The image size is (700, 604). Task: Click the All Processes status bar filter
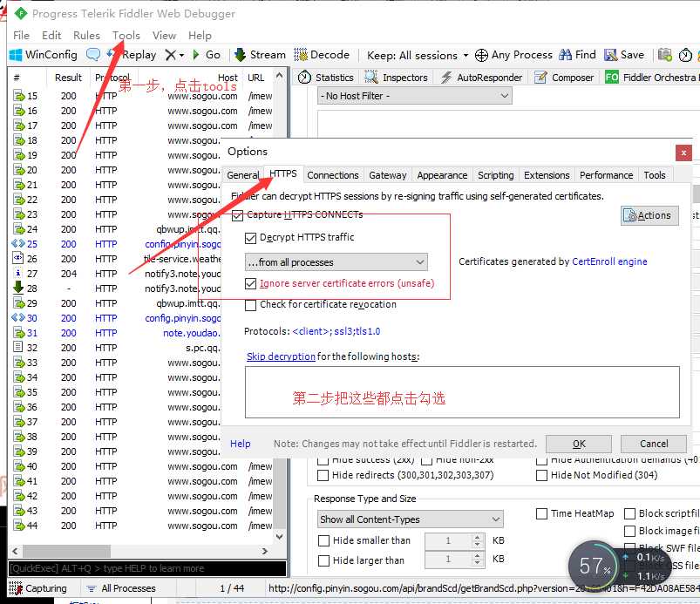(x=121, y=588)
